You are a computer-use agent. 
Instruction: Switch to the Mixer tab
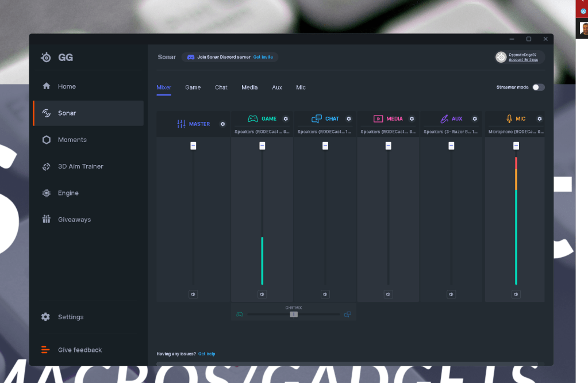click(164, 87)
